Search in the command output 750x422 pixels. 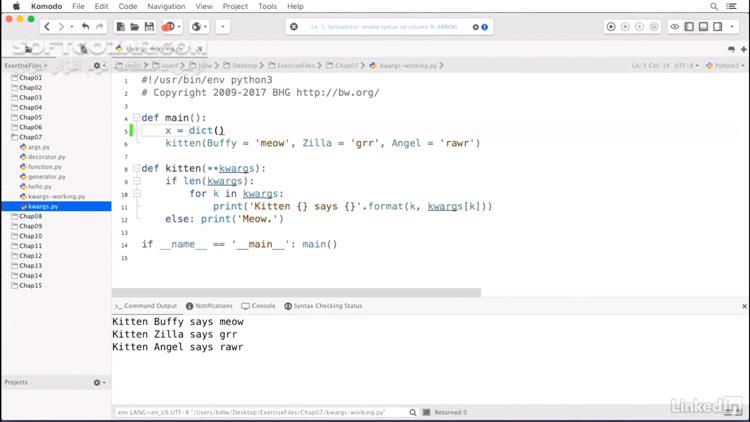[413, 412]
